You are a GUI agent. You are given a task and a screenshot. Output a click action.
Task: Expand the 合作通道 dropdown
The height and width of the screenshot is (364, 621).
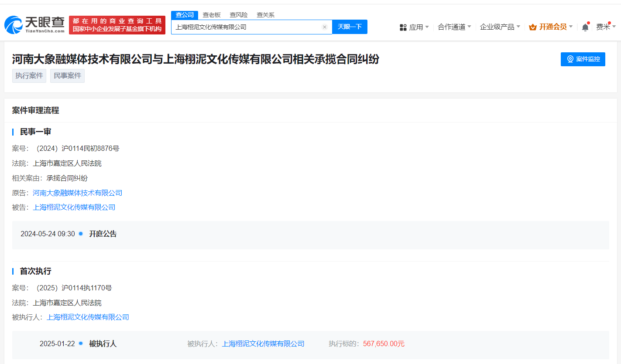point(454,27)
